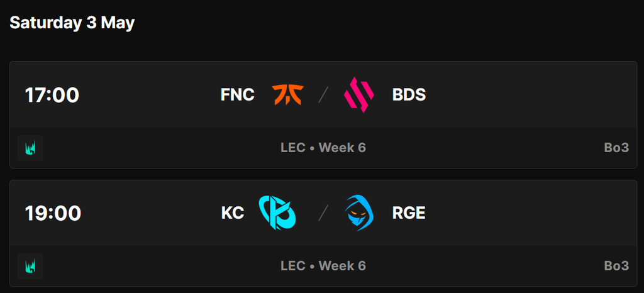Click the Team BDS pink logo
644x293 pixels.
click(358, 95)
